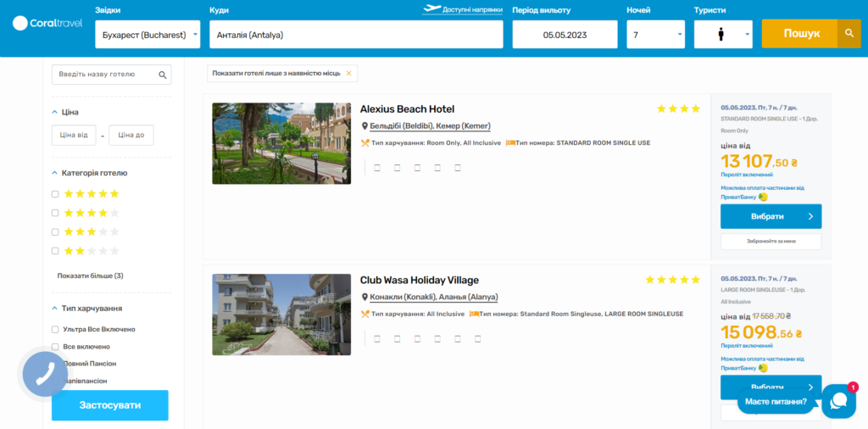868x429 pixels.
Task: Open the Ночей nights dropdown
Action: pos(656,34)
